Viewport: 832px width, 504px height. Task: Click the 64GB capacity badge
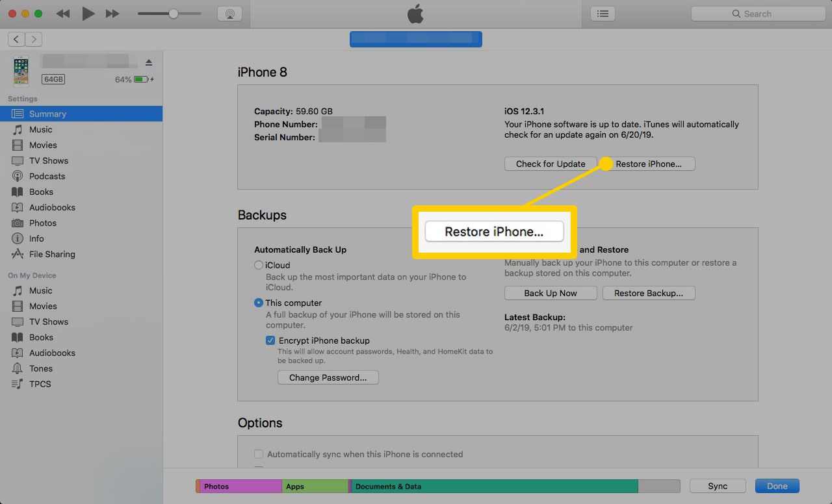point(53,79)
